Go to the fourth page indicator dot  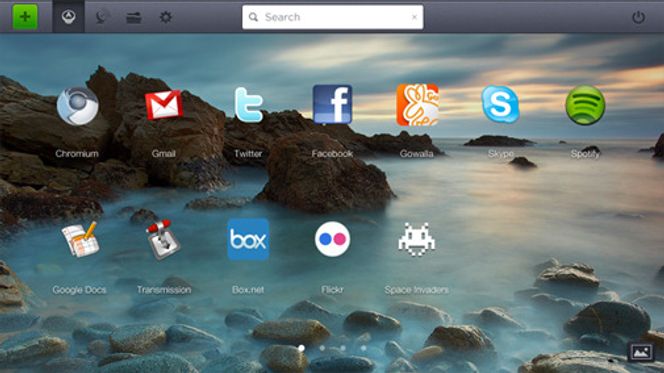tap(364, 348)
